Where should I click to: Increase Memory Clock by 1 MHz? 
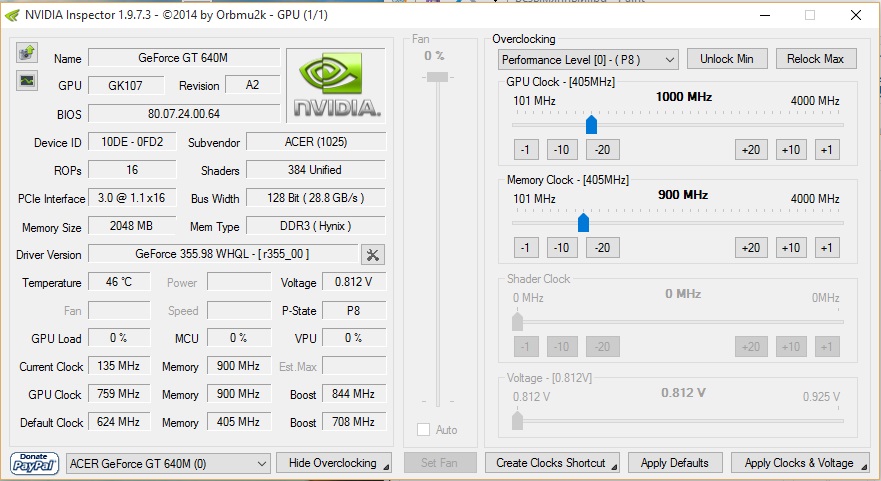pos(826,248)
